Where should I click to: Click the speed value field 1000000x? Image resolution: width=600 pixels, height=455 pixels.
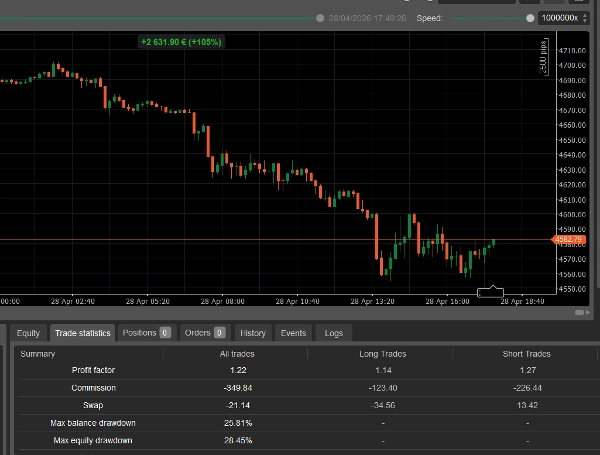[559, 18]
